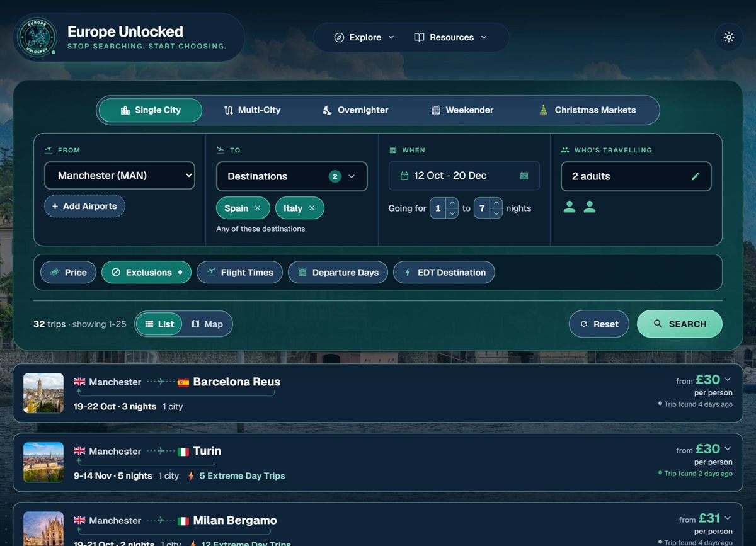Image resolution: width=756 pixels, height=546 pixels.
Task: Click the Reset button
Action: point(599,324)
